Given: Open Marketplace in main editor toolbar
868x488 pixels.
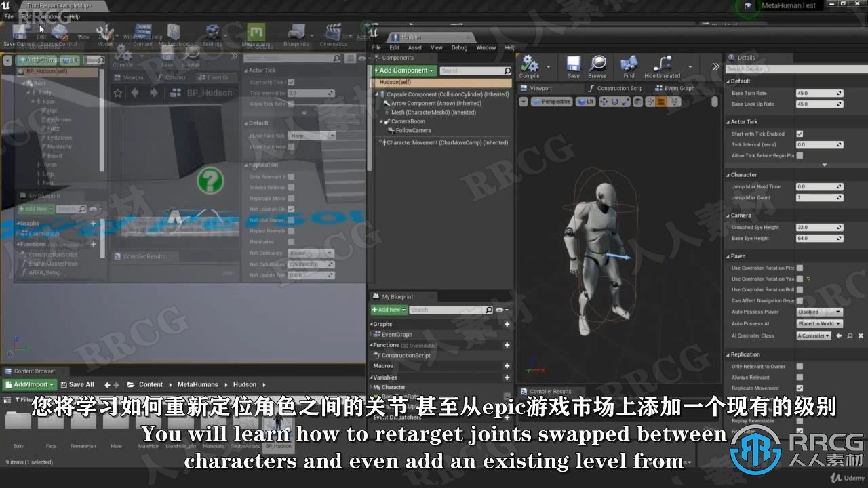Looking at the screenshot, I should [174, 36].
